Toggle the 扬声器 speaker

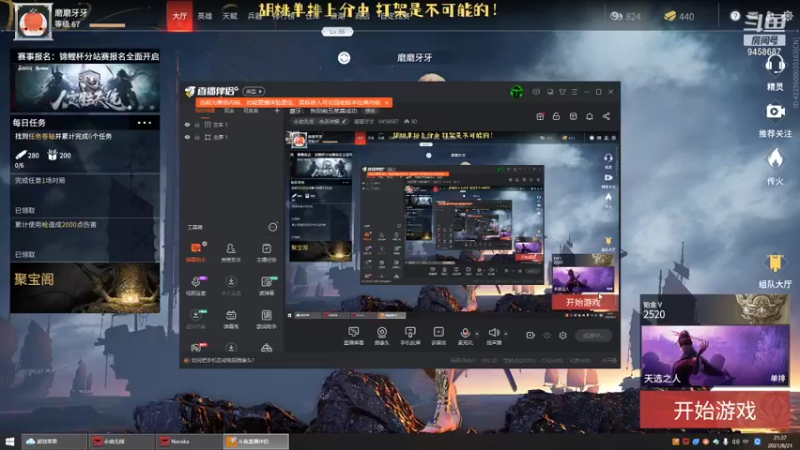point(493,336)
